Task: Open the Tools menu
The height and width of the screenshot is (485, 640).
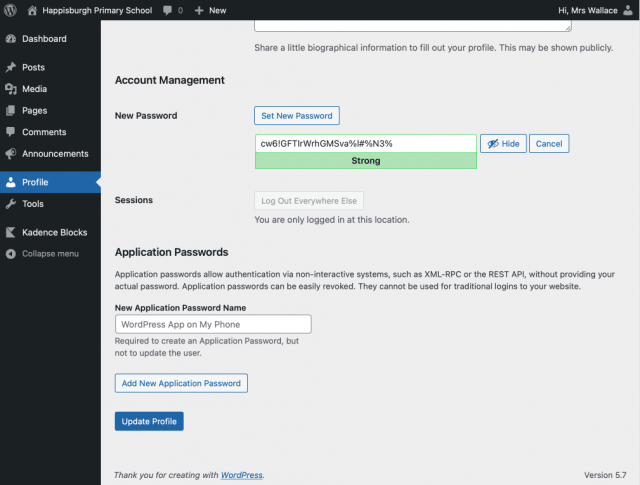Action: (x=33, y=204)
